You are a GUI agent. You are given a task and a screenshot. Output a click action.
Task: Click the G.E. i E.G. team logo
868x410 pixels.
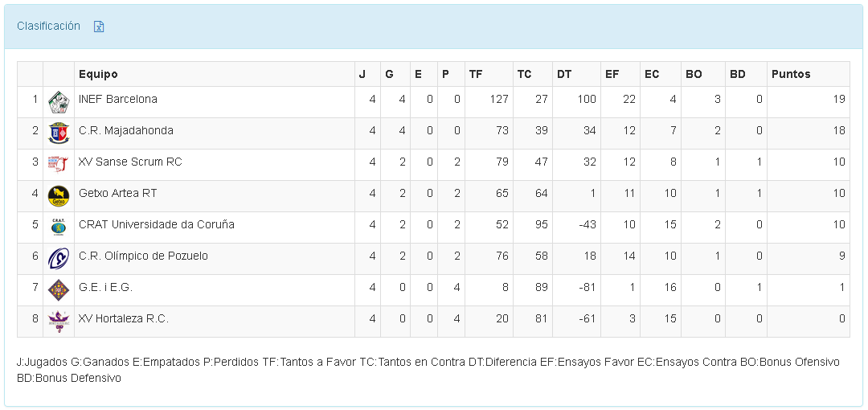click(x=59, y=290)
